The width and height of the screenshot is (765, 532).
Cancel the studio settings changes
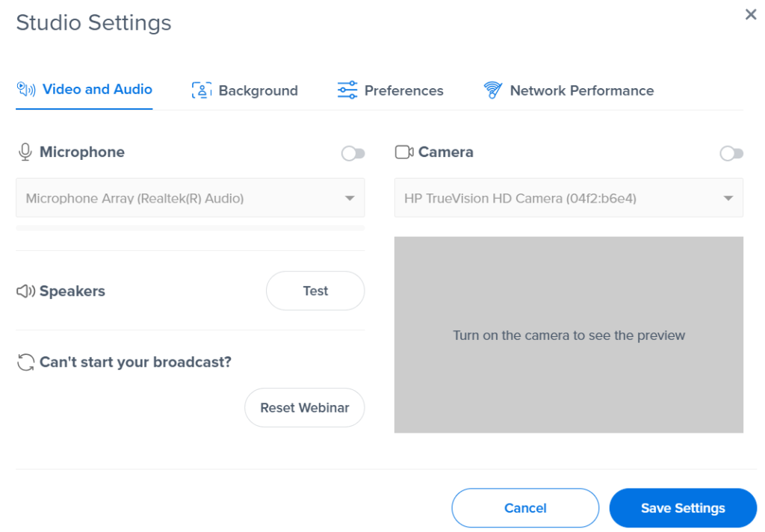click(x=525, y=508)
